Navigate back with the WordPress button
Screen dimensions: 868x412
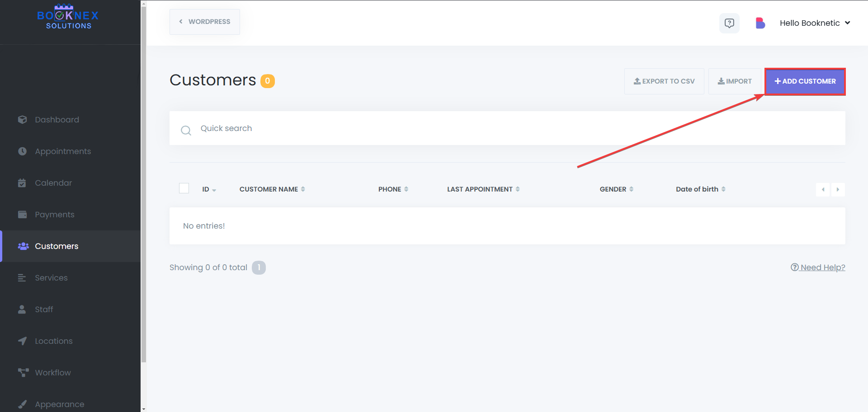204,21
